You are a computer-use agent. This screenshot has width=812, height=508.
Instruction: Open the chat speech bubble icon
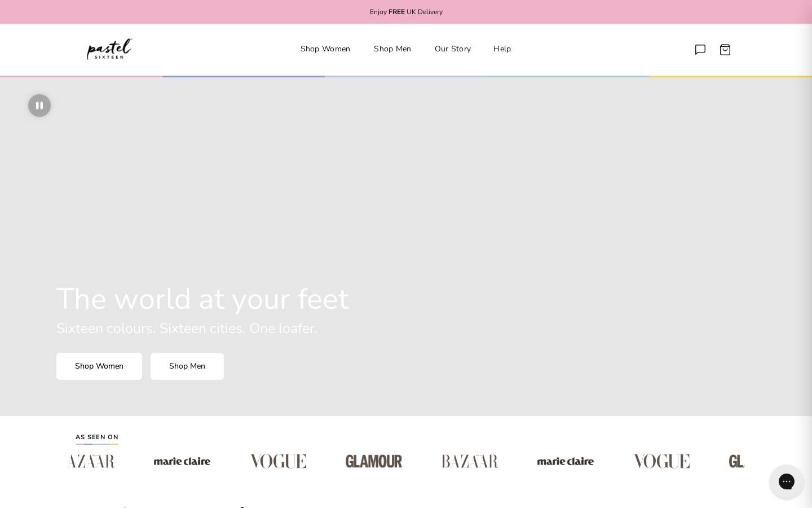pos(700,50)
